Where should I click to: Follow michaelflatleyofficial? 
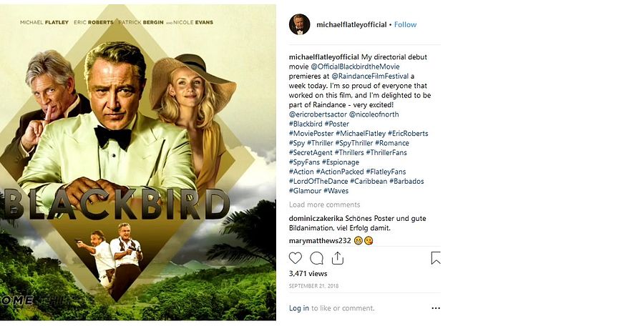coord(405,24)
